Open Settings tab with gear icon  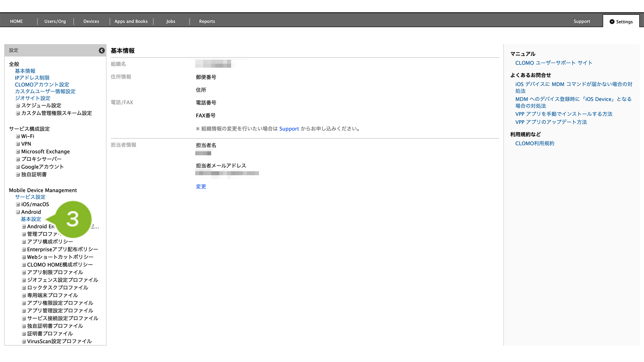(x=621, y=22)
